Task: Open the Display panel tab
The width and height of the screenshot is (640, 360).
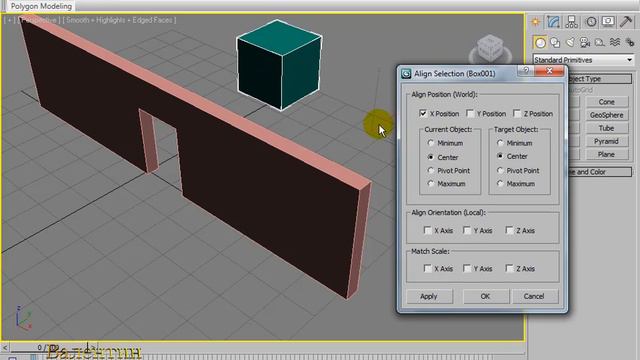Action: 608,22
